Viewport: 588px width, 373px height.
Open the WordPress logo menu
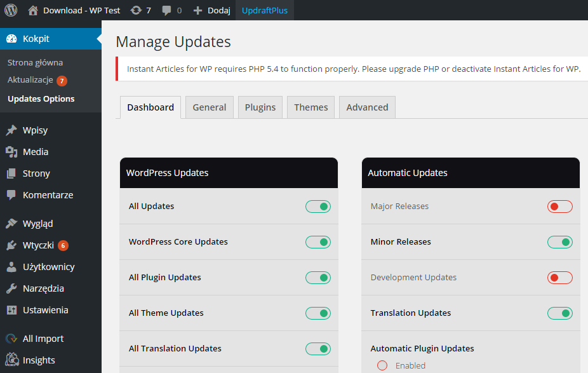tap(11, 10)
